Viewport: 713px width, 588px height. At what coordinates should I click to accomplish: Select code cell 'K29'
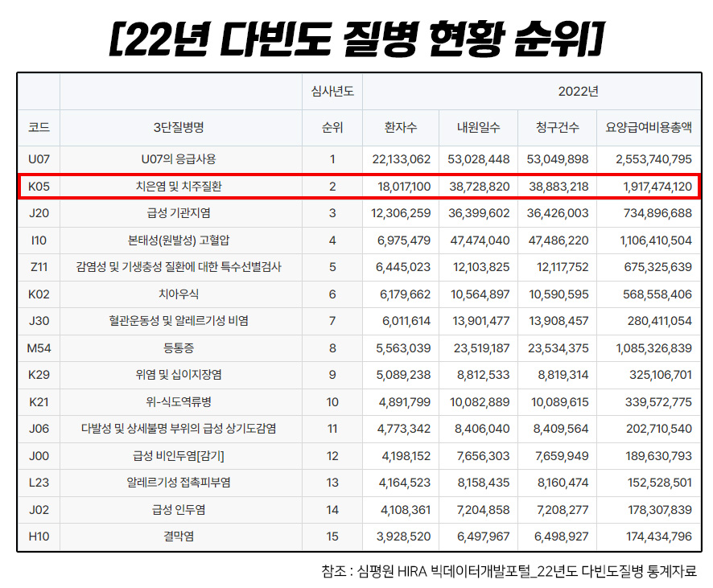[39, 375]
